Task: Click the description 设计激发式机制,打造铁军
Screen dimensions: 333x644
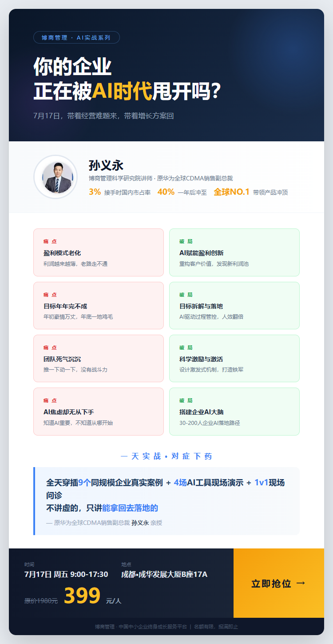Action: pyautogui.click(x=211, y=370)
